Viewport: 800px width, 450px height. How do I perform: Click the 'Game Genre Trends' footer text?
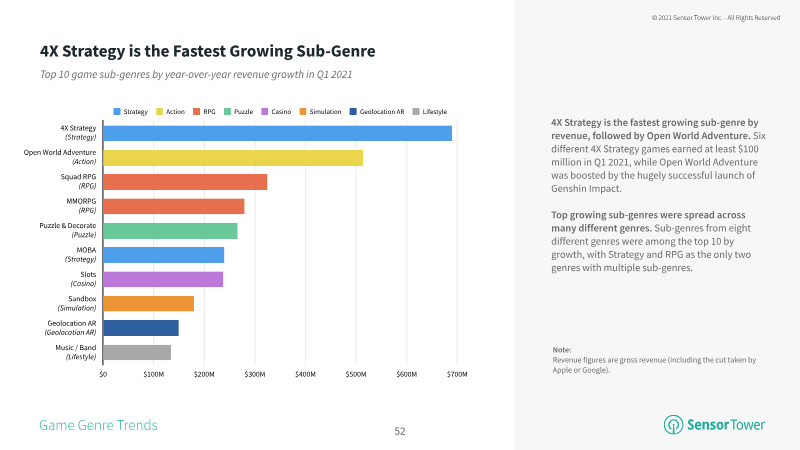(98, 425)
